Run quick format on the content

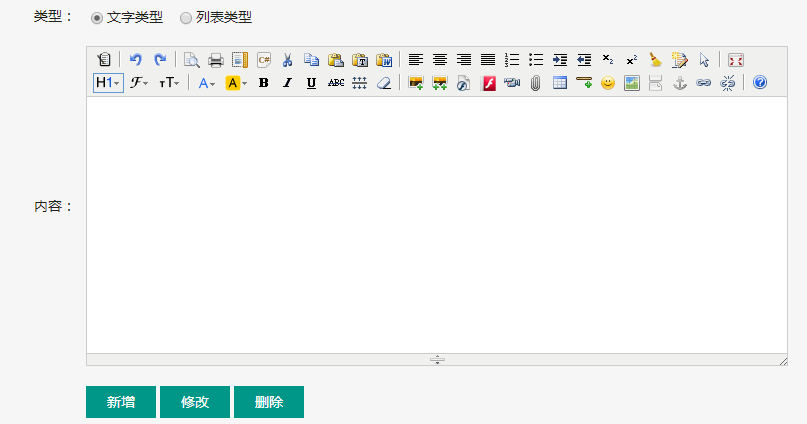(x=679, y=60)
